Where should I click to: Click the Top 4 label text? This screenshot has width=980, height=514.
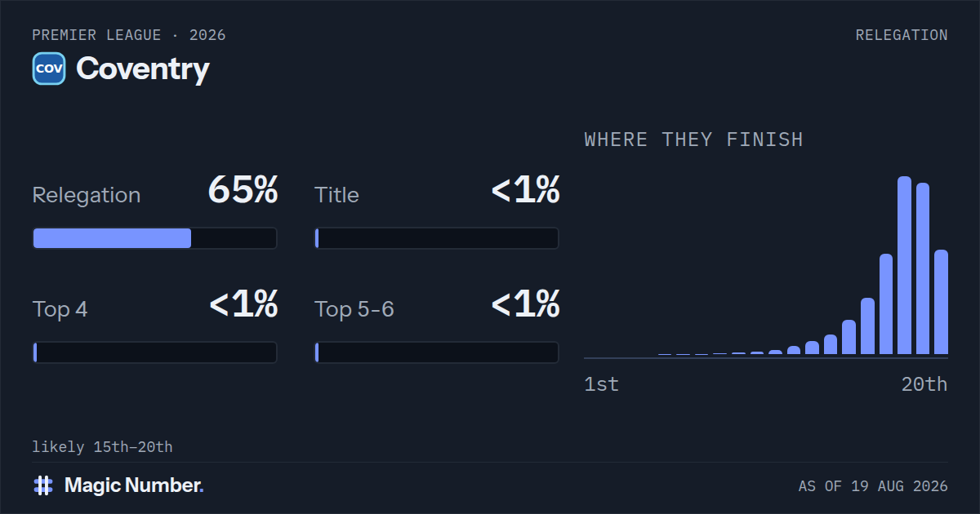[60, 310]
